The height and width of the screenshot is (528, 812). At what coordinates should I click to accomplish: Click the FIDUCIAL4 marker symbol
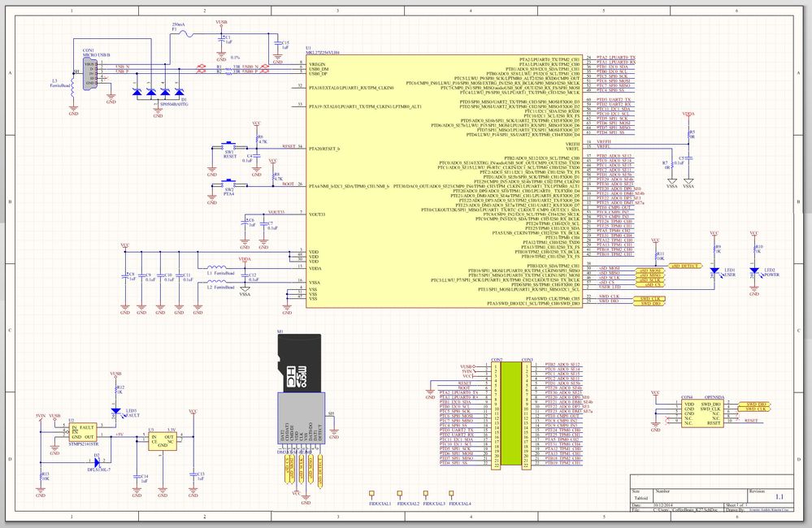tap(452, 494)
